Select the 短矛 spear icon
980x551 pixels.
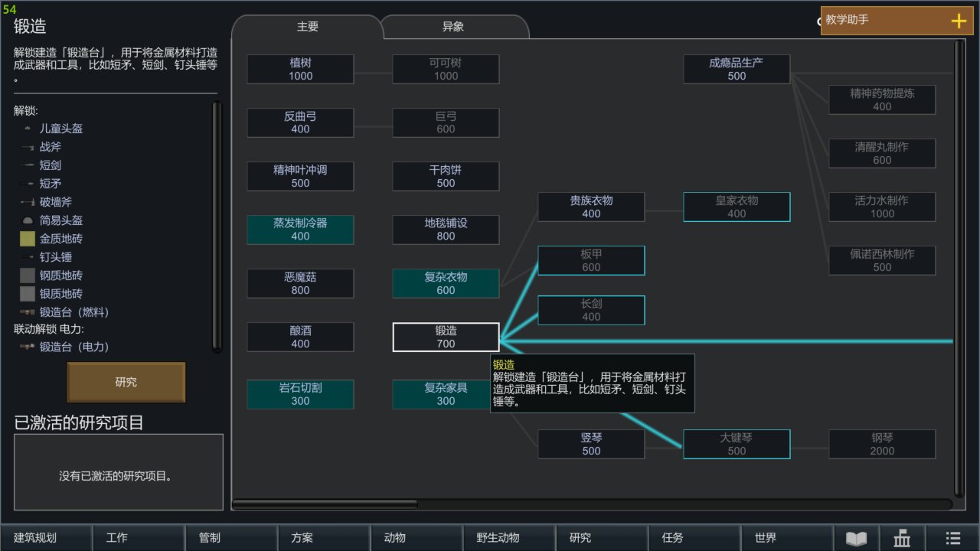pos(28,184)
